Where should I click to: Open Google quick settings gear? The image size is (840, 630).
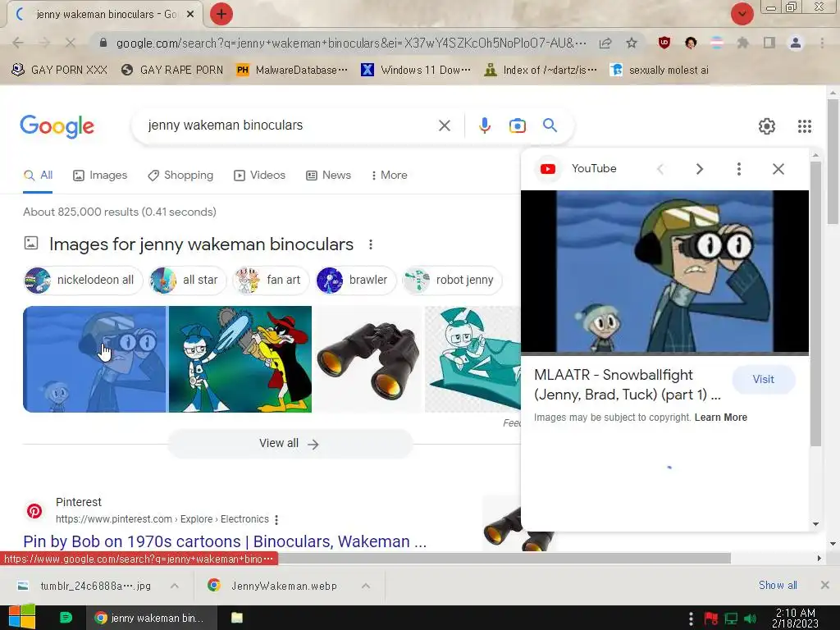[767, 126]
